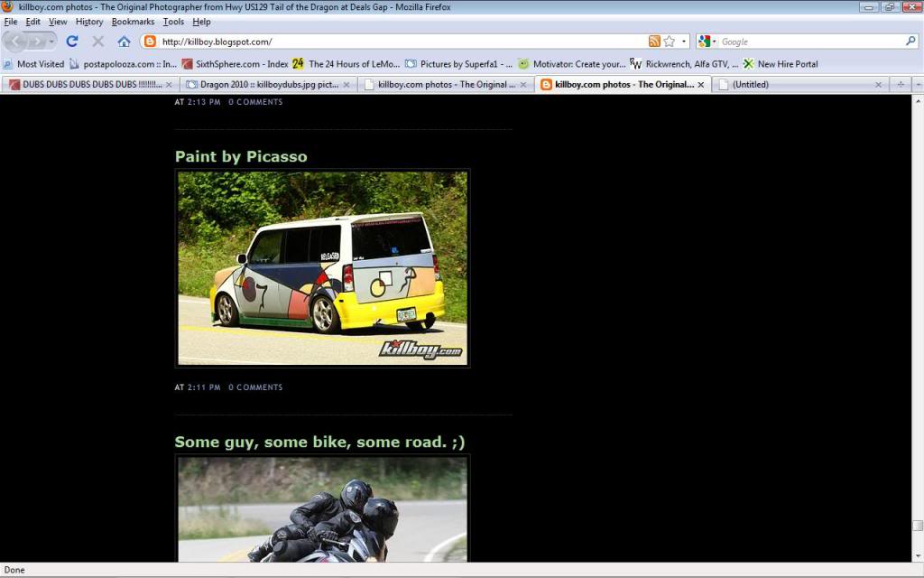Click the Reload page icon
Viewport: 924px width, 578px height.
72,41
